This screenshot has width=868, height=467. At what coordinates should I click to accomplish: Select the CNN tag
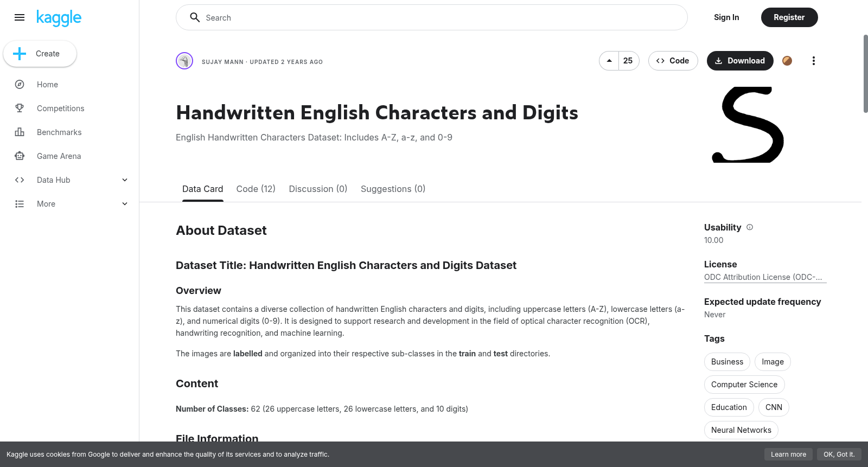point(774,407)
